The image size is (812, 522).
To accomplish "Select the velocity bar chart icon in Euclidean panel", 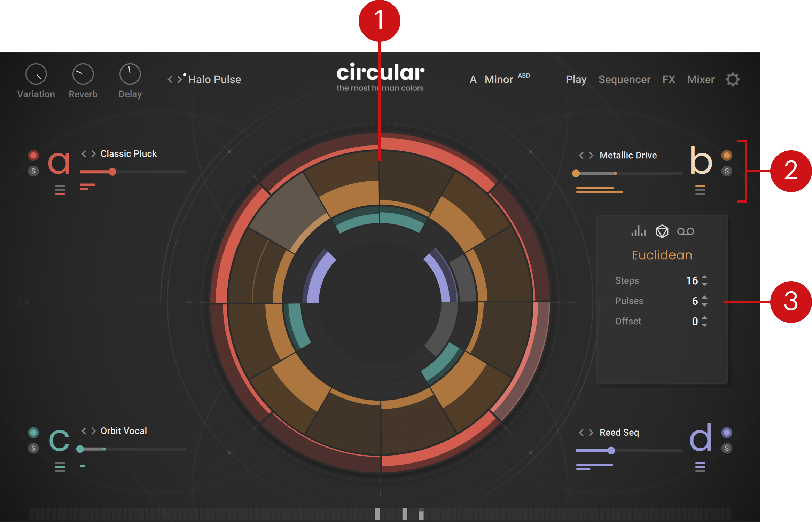I will click(638, 231).
